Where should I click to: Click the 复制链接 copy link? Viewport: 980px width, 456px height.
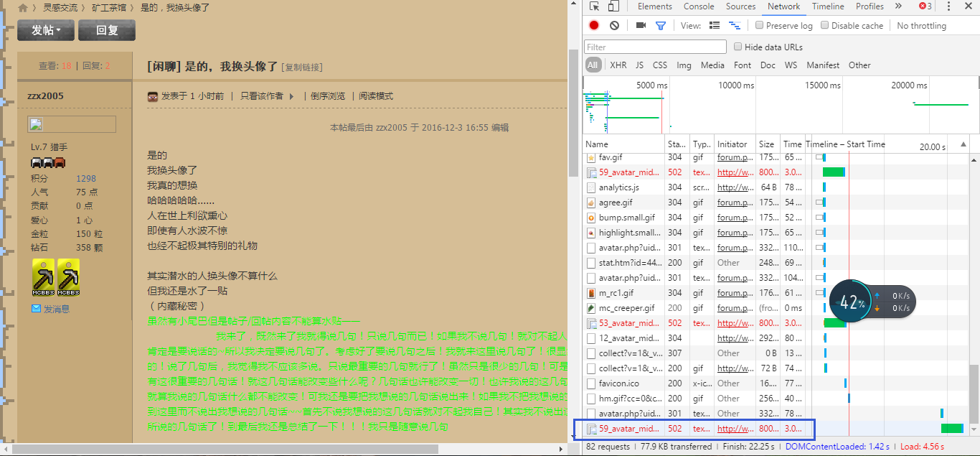[303, 68]
